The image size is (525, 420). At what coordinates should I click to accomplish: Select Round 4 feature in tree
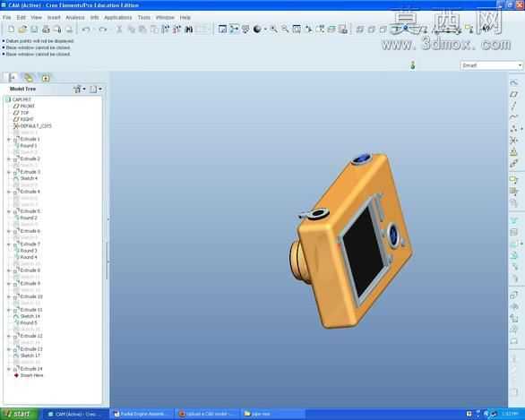pos(26,257)
